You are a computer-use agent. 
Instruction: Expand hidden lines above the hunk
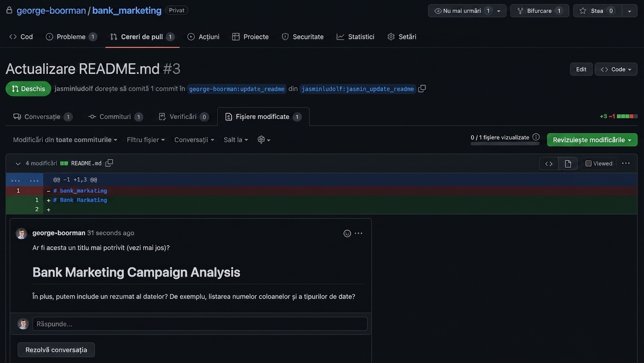coord(25,180)
